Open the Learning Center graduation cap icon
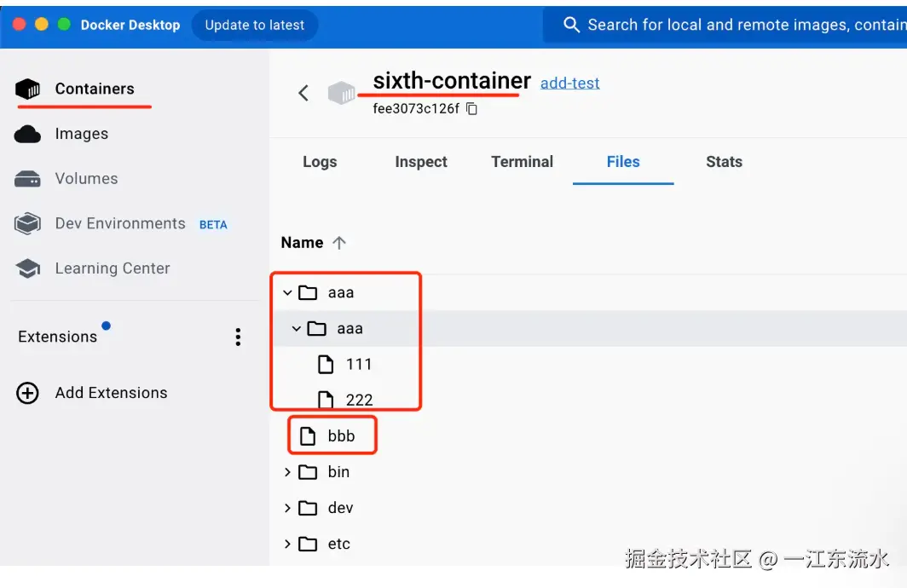The height and width of the screenshot is (588, 907). [28, 268]
